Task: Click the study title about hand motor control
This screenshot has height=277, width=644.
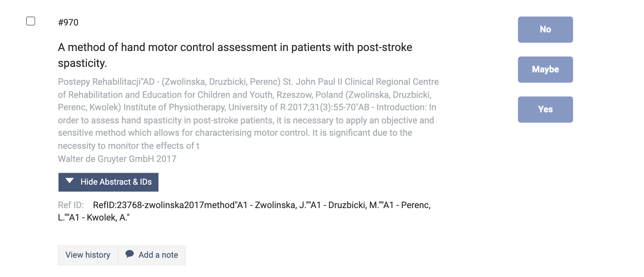Action: pos(235,48)
